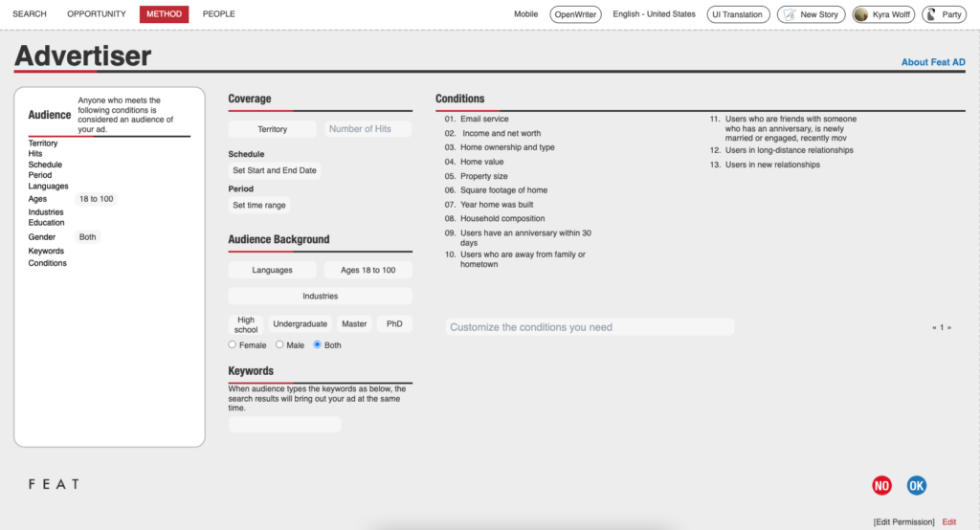
Task: Open the PEOPLE menu tab
Action: tap(219, 13)
